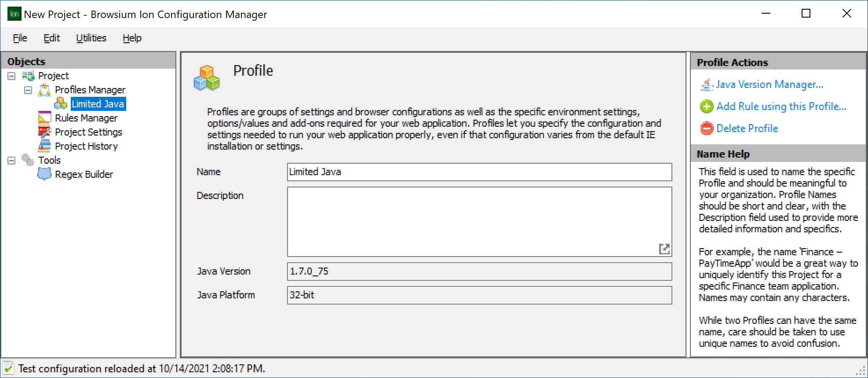
Task: Click the Project Settings icon
Action: click(x=44, y=132)
